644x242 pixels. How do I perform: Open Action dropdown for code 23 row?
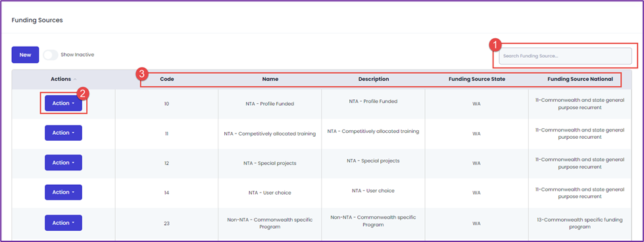[x=63, y=223]
